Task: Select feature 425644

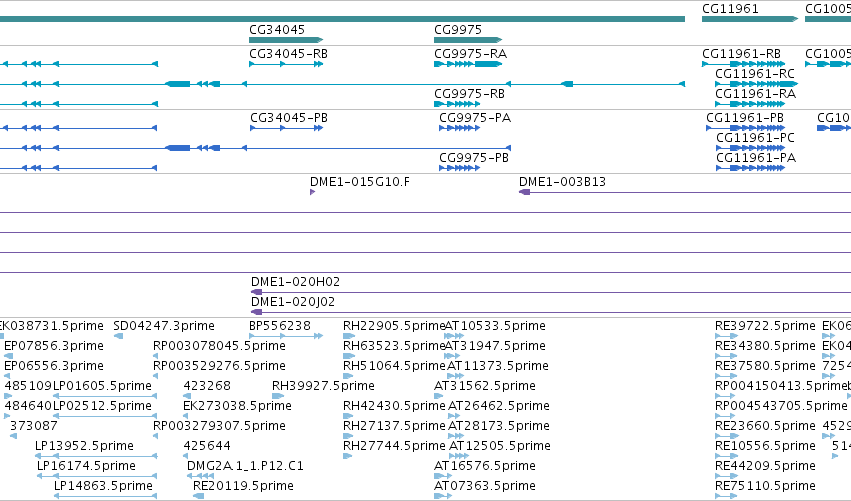Action: pos(207,446)
